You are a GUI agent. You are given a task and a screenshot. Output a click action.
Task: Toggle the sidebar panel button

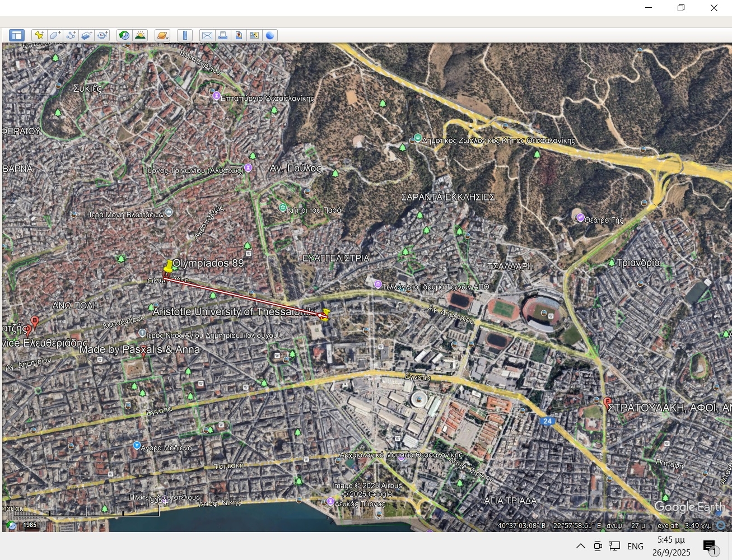[17, 35]
